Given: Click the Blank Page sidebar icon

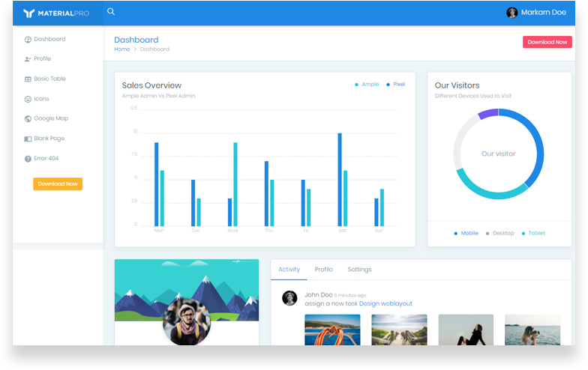Looking at the screenshot, I should click(28, 139).
